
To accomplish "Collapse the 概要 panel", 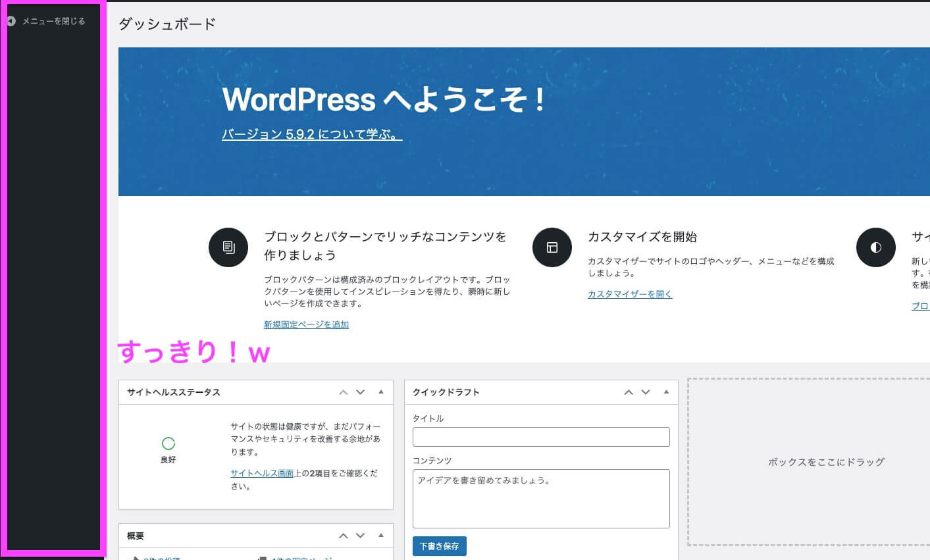I will click(381, 536).
